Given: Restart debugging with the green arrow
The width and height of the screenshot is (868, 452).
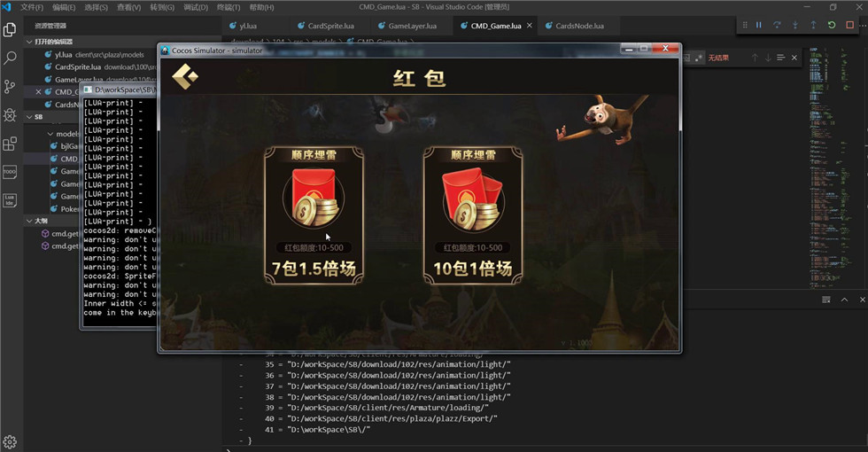Looking at the screenshot, I should (831, 26).
